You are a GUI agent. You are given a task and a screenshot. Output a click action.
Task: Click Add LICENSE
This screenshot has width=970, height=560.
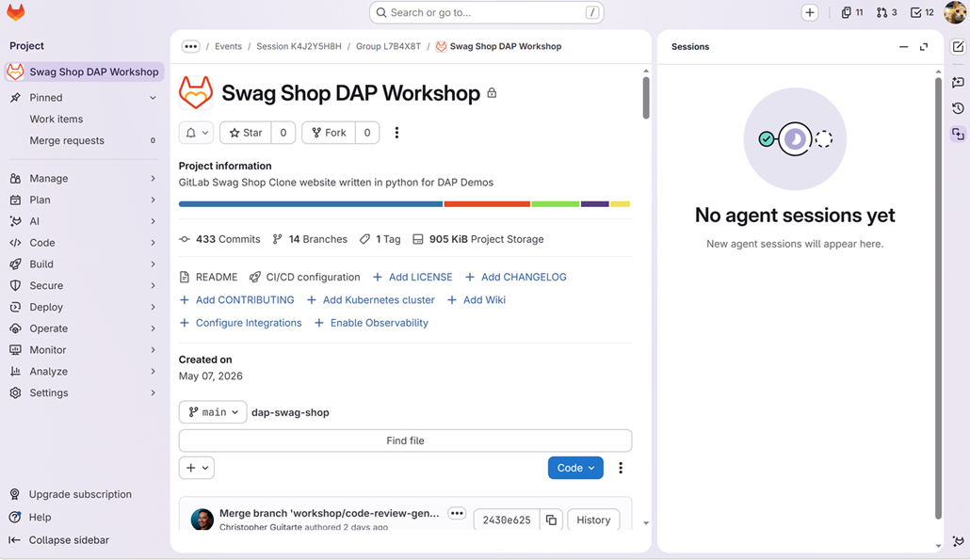(412, 277)
